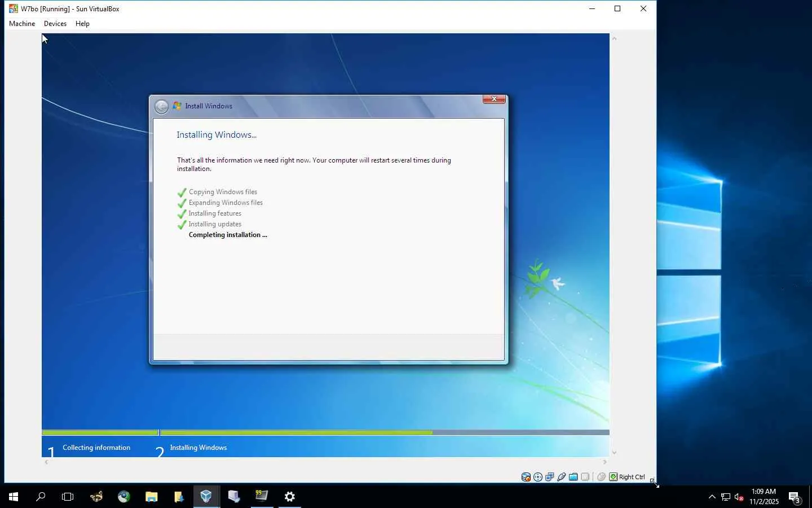Click the checkmark beside Installing updates

point(182,225)
